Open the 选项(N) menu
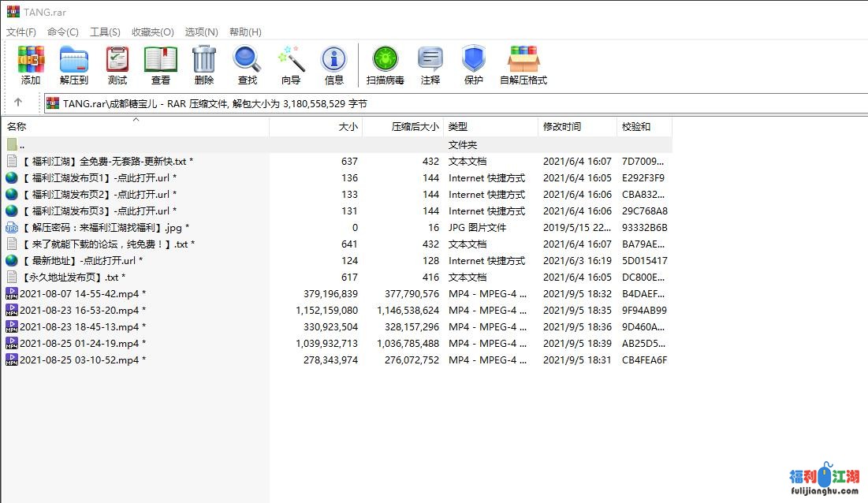Viewport: 868px width, 503px height. tap(201, 32)
